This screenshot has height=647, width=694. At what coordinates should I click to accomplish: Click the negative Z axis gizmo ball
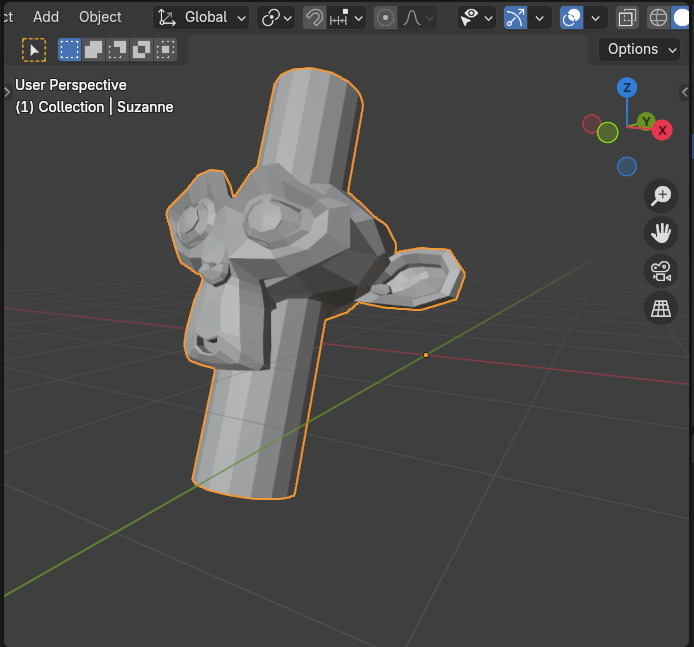(x=627, y=167)
